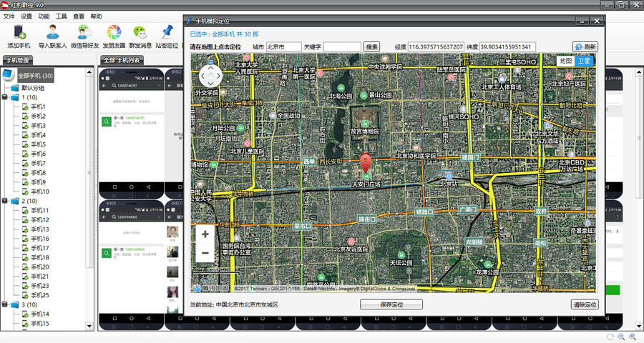The height and width of the screenshot is (343, 644).
Task: Launch the 微信导好友 tool
Action: point(84,36)
